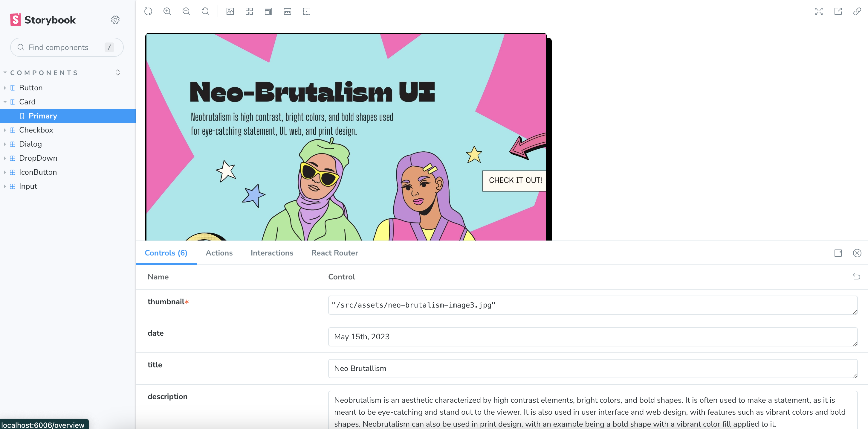Viewport: 868px width, 429px height.
Task: Toggle the grid overlay tool
Action: [x=249, y=11]
